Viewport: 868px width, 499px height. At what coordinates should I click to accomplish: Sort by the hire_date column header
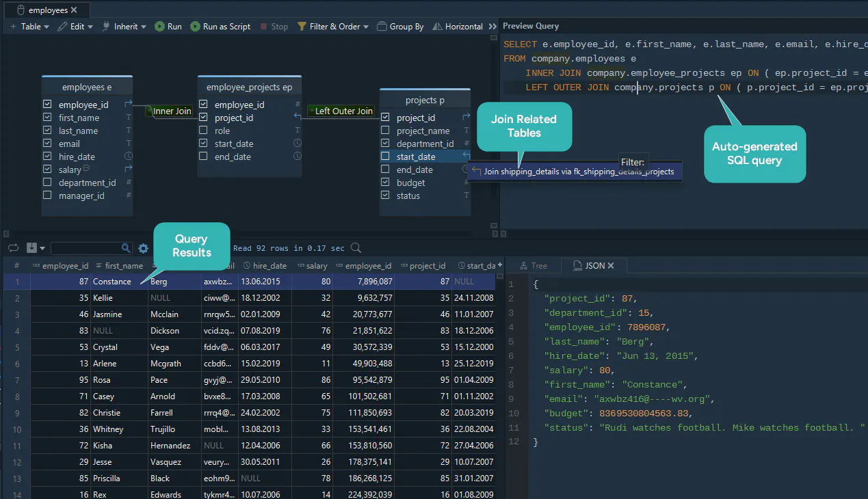[265, 266]
